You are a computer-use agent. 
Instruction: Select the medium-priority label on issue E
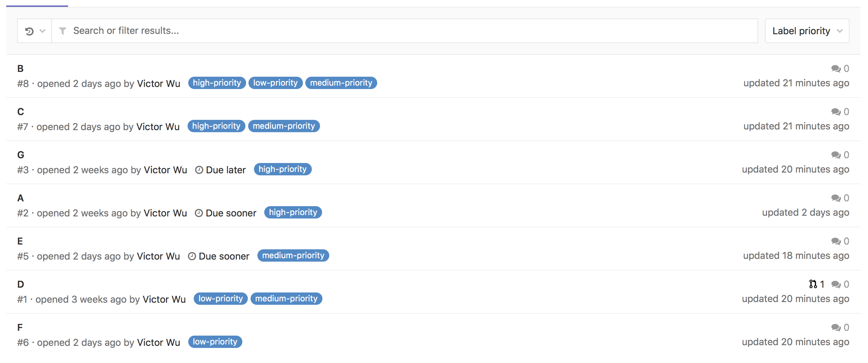[293, 255]
